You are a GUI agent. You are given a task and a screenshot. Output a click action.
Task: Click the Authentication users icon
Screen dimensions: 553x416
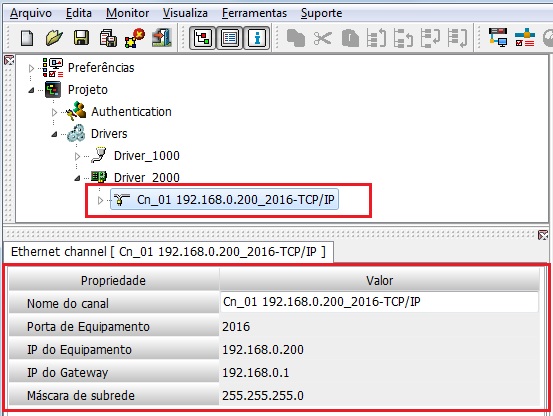[x=76, y=111]
